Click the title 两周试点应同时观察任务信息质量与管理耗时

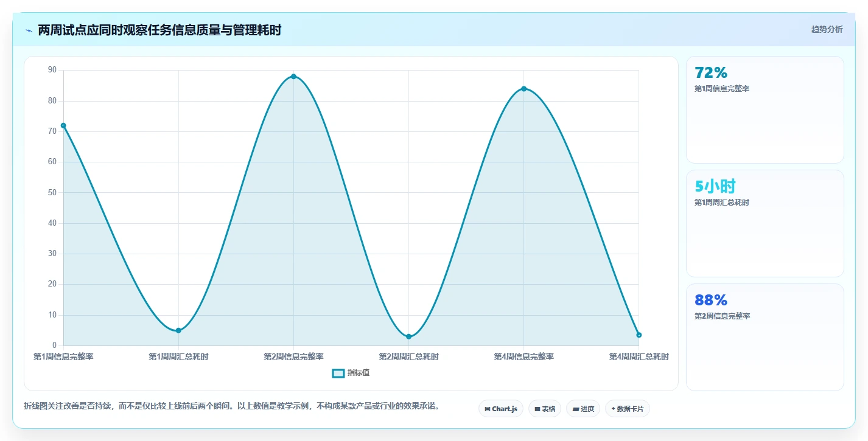pyautogui.click(x=159, y=30)
